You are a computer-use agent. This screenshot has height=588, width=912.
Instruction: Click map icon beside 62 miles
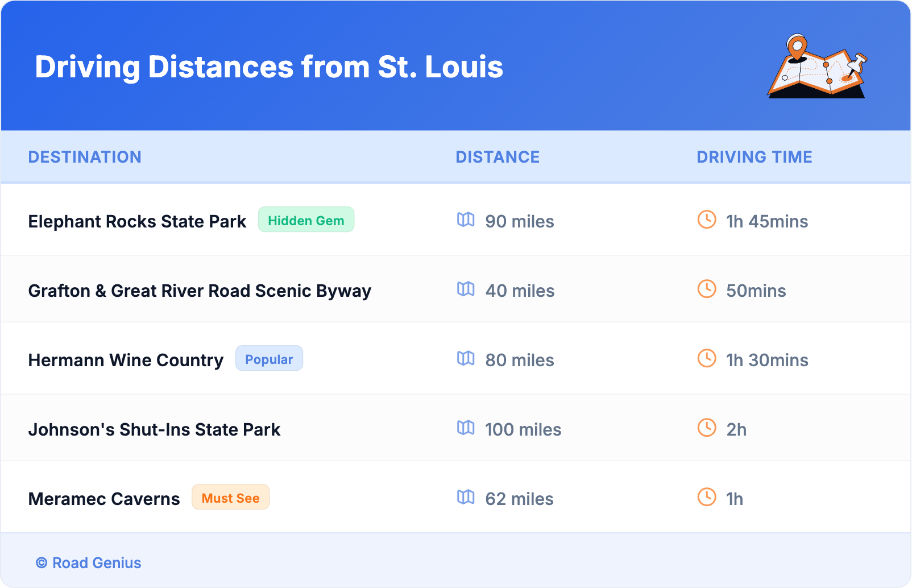click(466, 497)
